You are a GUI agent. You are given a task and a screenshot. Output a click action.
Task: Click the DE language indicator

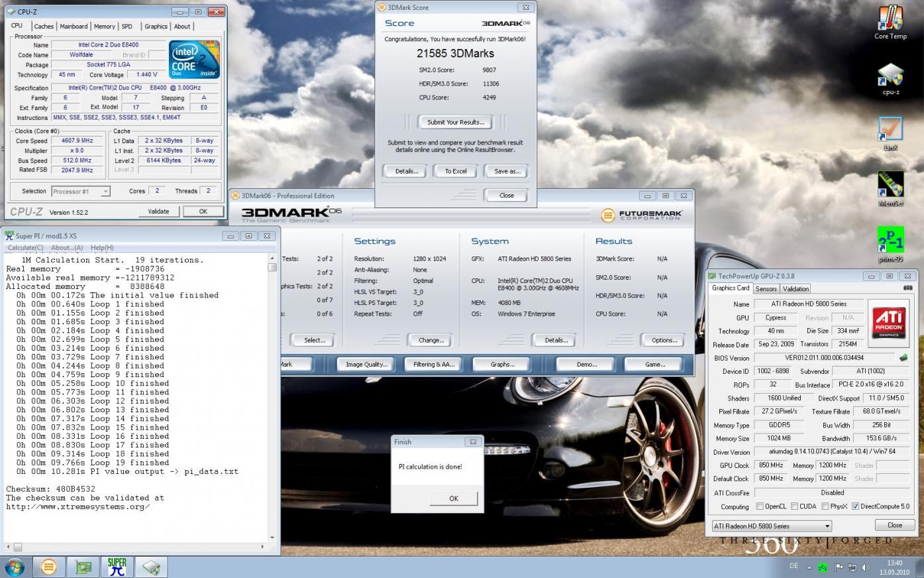click(x=794, y=566)
